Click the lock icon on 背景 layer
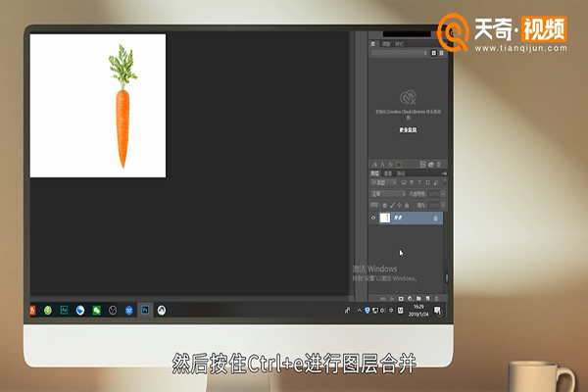This screenshot has width=588, height=392. click(x=435, y=218)
